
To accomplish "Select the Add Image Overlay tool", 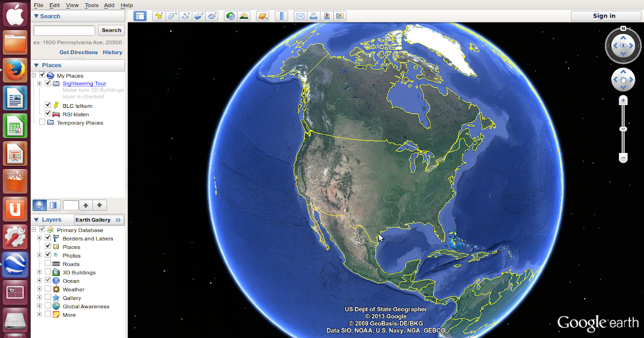I will tap(199, 16).
